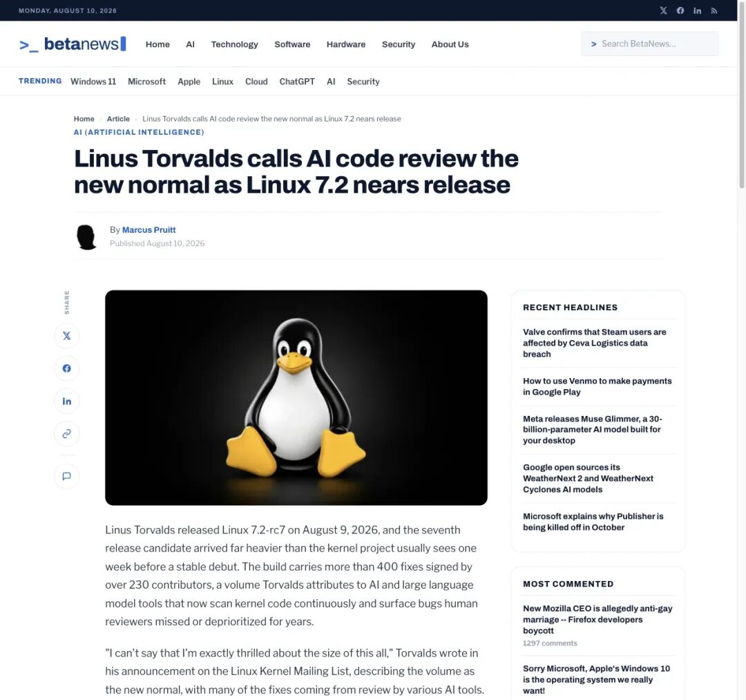Viewport: 746px width, 700px height.
Task: Open the AI (Artificial Intelligence) category label
Action: coord(138,132)
